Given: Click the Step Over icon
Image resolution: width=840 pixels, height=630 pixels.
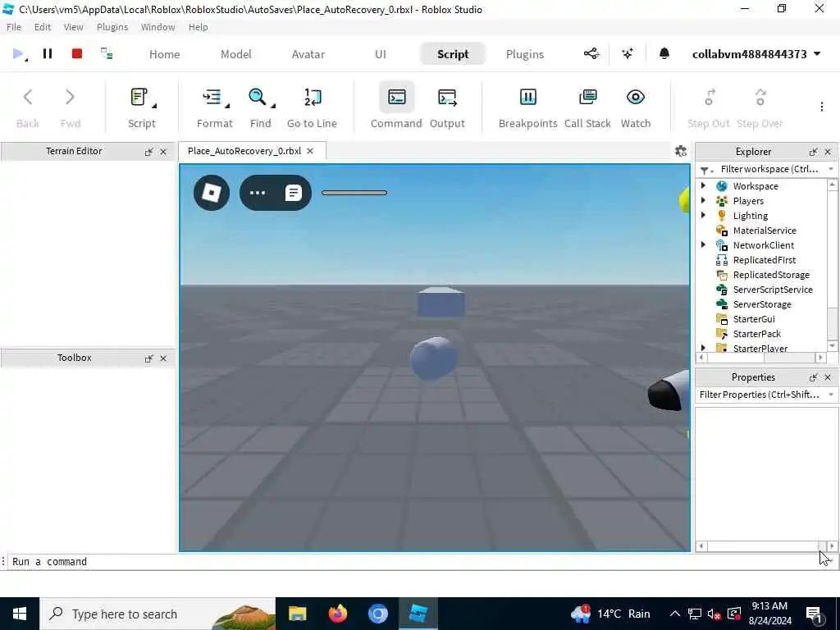Looking at the screenshot, I should 760,98.
